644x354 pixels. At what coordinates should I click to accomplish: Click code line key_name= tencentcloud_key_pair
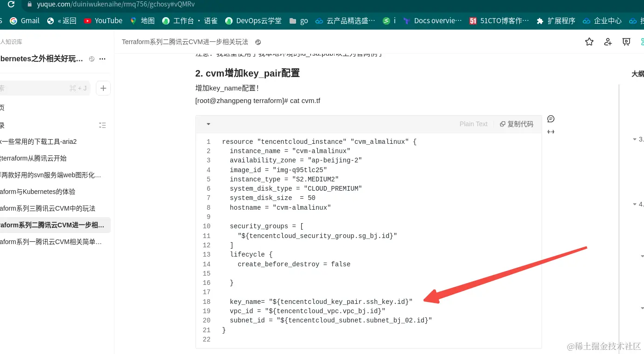[321, 302]
